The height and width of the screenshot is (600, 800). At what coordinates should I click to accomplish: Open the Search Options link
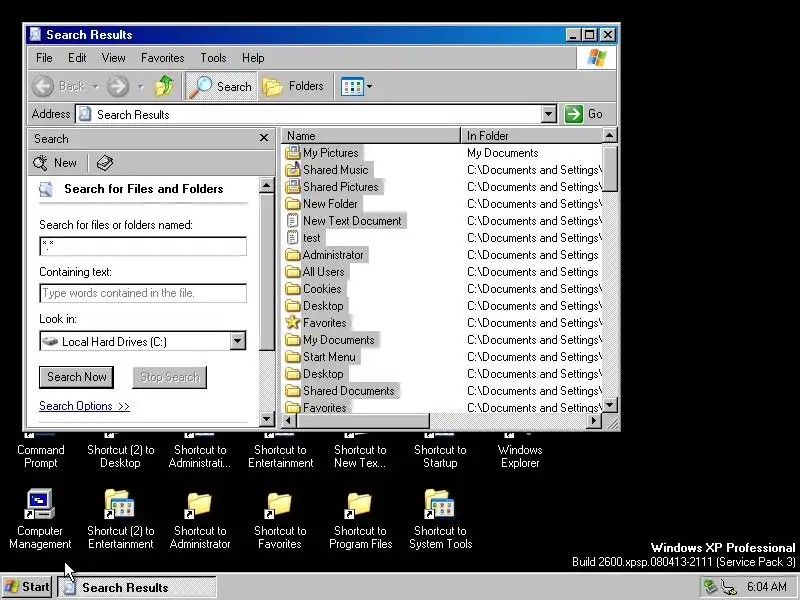pyautogui.click(x=84, y=406)
